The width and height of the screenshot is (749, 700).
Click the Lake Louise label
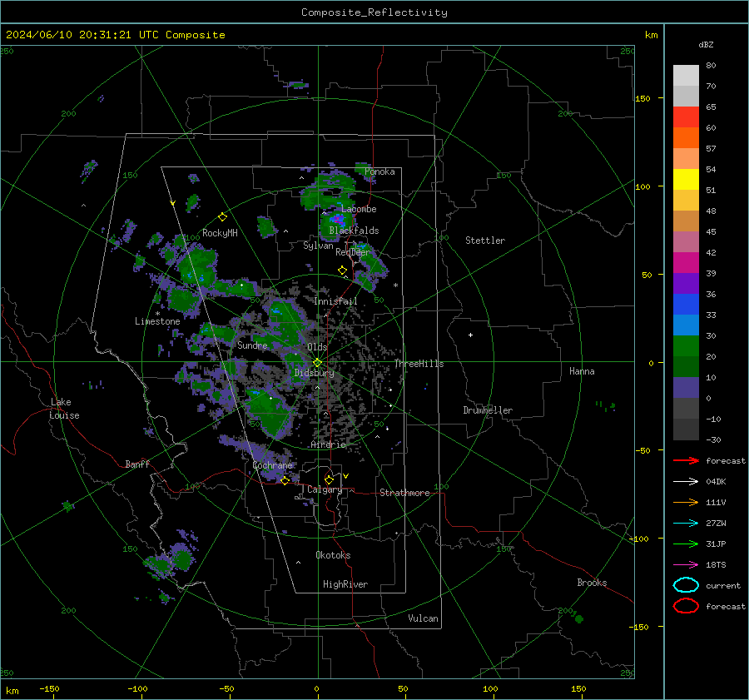coord(64,409)
